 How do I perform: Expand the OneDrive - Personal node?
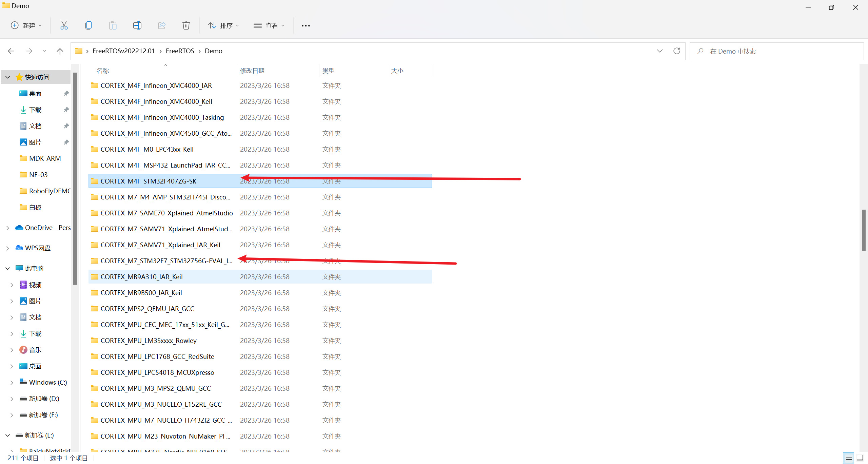[x=8, y=228]
